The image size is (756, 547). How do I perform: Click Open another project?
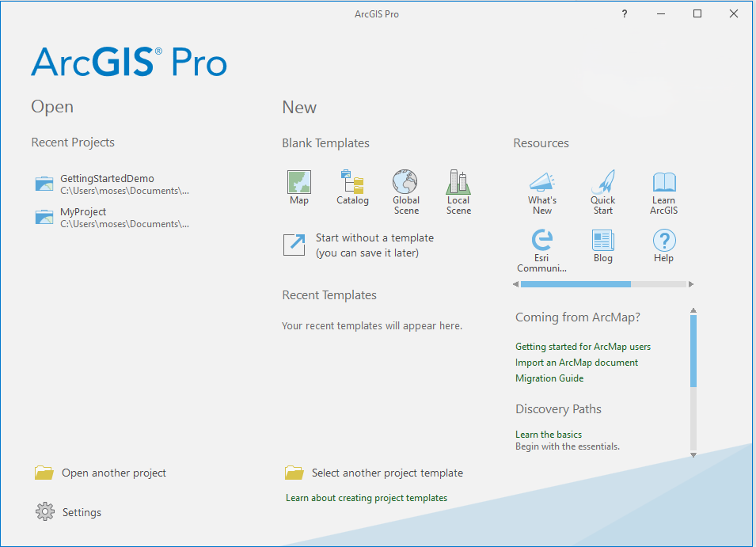pyautogui.click(x=114, y=473)
